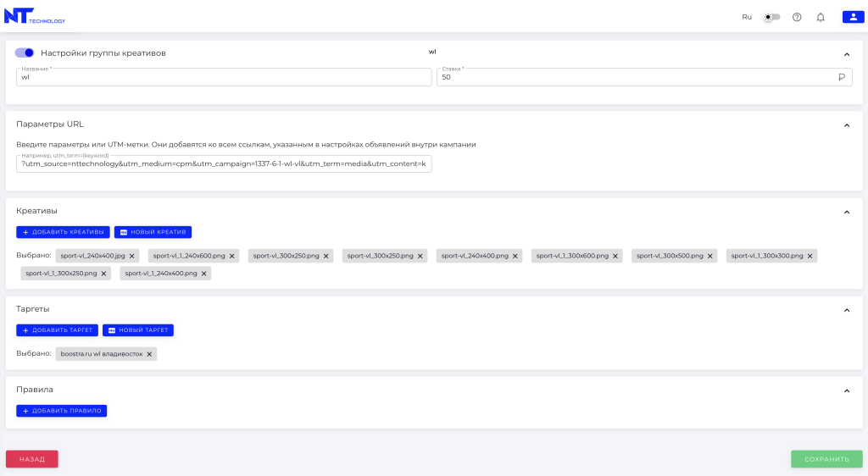The width and height of the screenshot is (868, 476).
Task: Collapse the Параметры URL panel
Action: [846, 125]
